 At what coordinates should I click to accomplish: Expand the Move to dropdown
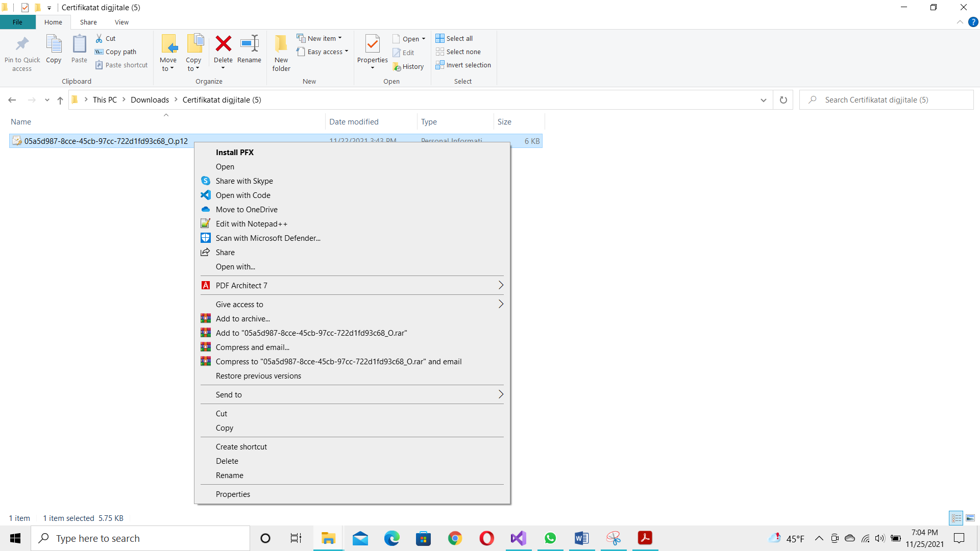[168, 64]
